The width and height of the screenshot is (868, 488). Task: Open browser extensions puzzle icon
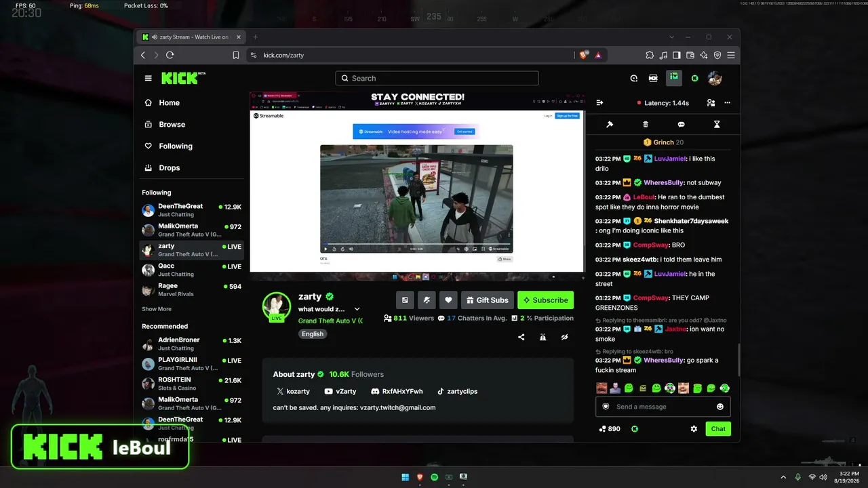click(x=650, y=55)
